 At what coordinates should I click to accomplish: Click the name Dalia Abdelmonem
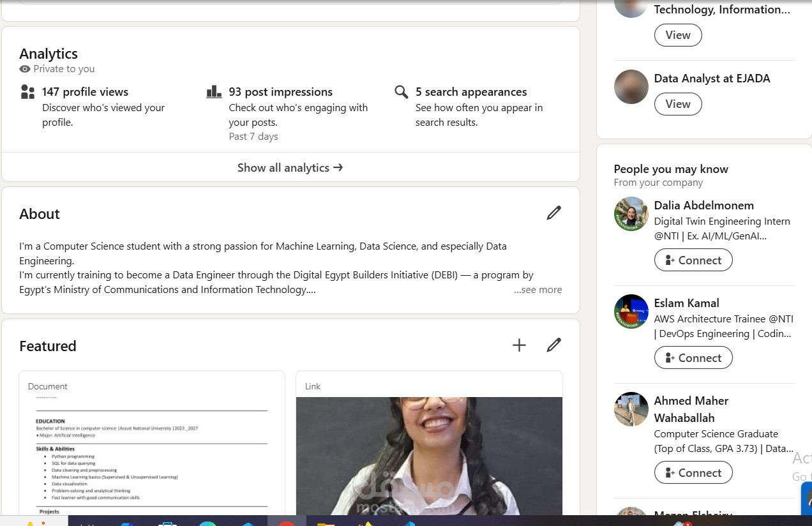(x=703, y=206)
